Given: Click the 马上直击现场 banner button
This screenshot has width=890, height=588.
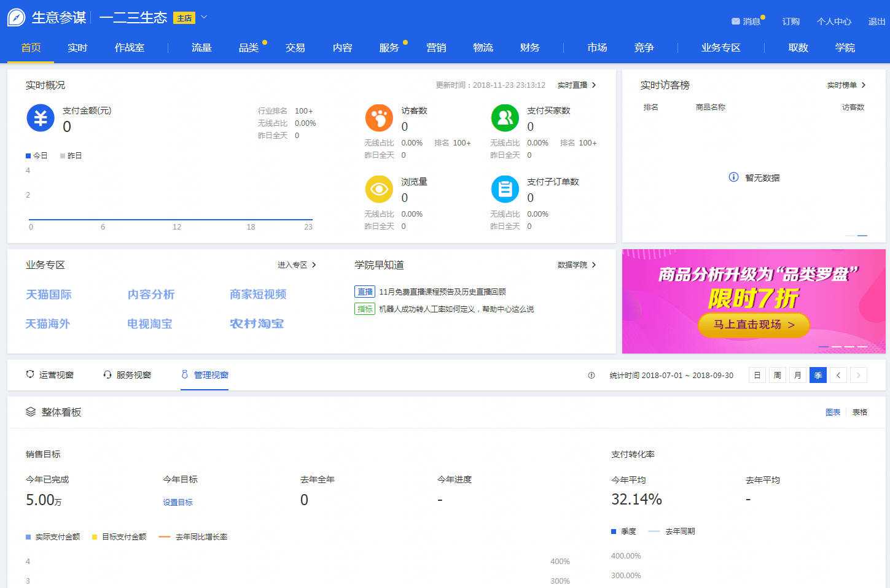Looking at the screenshot, I should (x=754, y=325).
